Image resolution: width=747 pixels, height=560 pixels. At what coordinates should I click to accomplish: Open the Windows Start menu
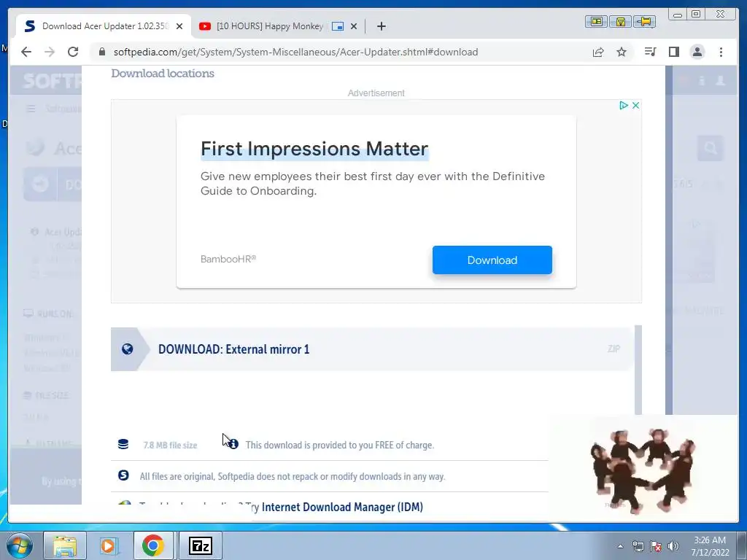pyautogui.click(x=19, y=545)
